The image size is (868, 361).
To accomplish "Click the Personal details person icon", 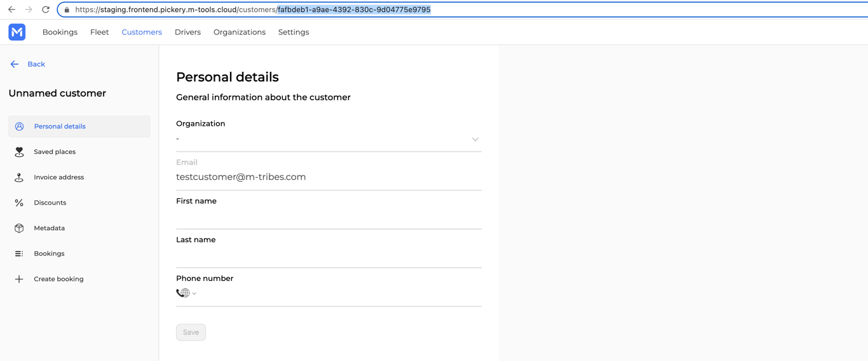I will (x=19, y=126).
